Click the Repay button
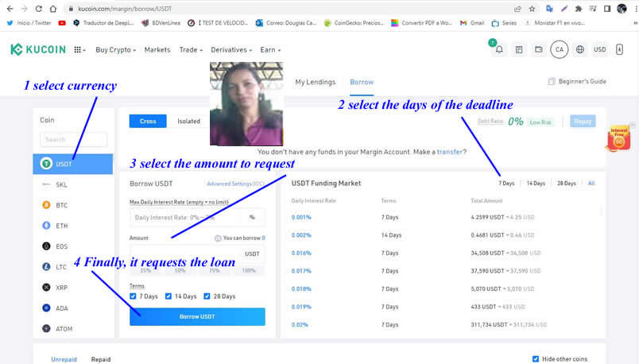Viewport: 639px width, 364px height. point(583,121)
